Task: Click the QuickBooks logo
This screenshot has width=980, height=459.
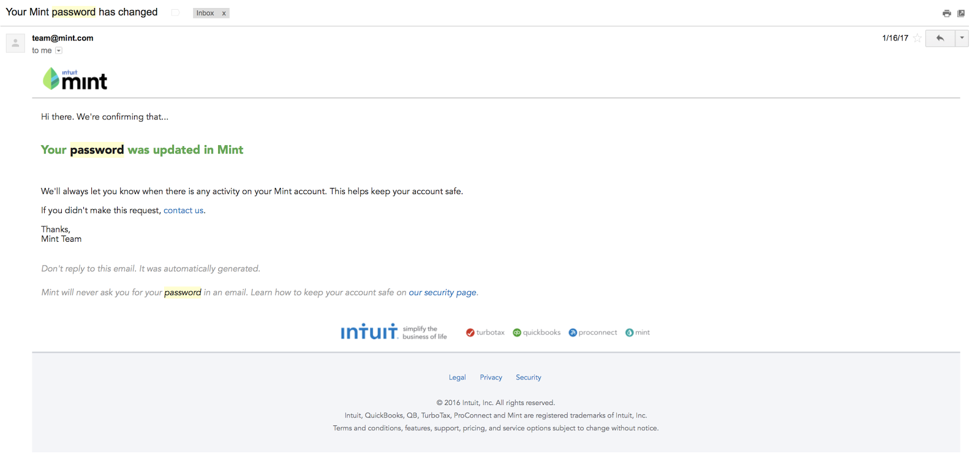Action: (537, 333)
